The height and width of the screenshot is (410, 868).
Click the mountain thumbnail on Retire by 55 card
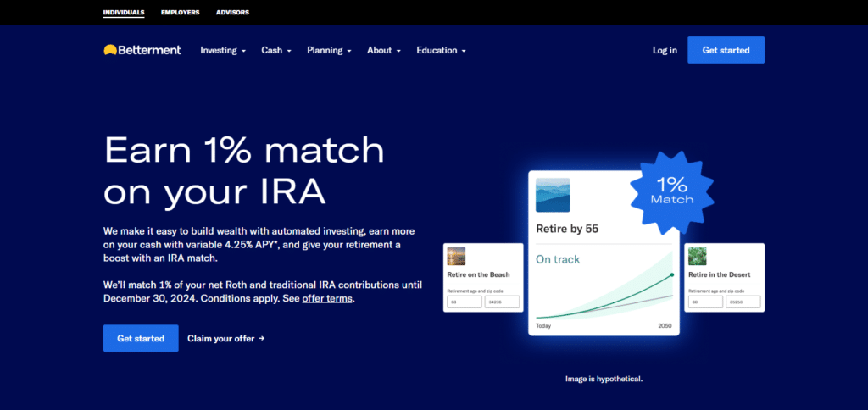[553, 195]
